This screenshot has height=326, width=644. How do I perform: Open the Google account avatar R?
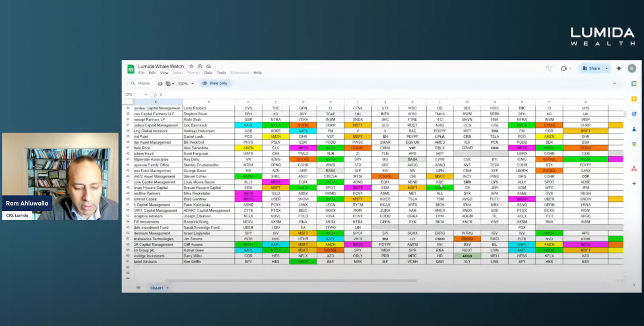click(632, 68)
